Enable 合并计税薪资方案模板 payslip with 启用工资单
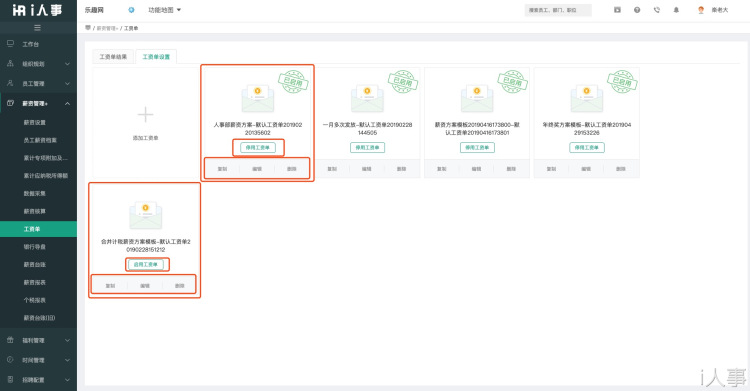 pyautogui.click(x=146, y=264)
